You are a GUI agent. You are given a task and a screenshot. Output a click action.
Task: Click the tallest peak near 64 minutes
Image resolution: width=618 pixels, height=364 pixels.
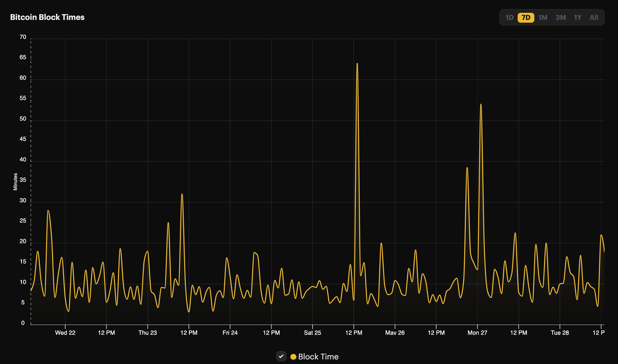(x=357, y=63)
